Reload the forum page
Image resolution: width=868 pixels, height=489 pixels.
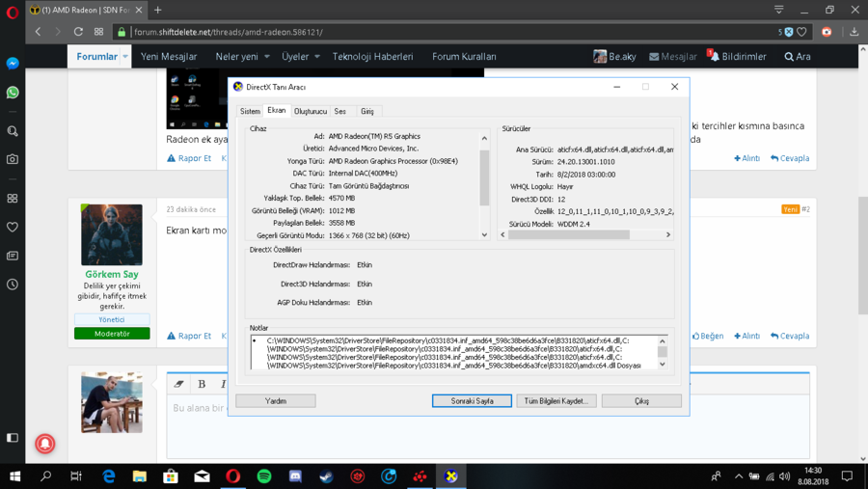(78, 32)
